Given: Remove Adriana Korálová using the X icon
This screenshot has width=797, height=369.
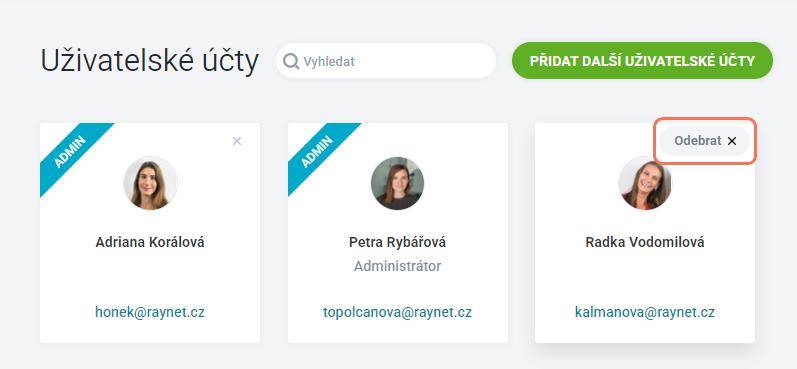Looking at the screenshot, I should tap(237, 141).
